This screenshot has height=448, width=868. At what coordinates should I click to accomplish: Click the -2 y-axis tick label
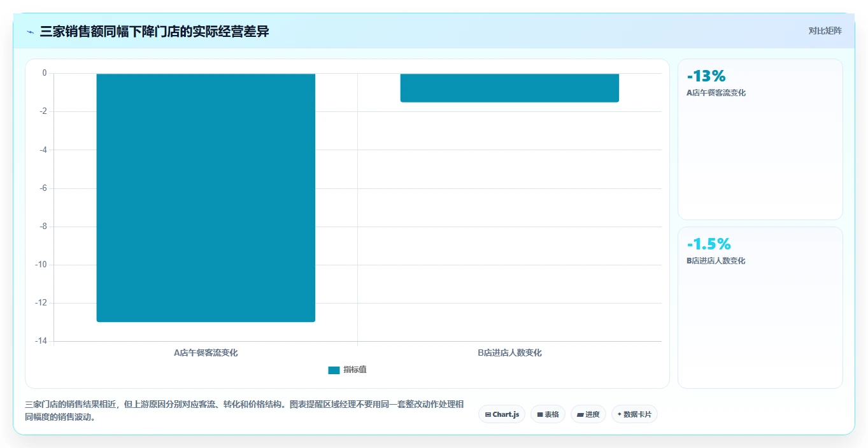point(42,111)
